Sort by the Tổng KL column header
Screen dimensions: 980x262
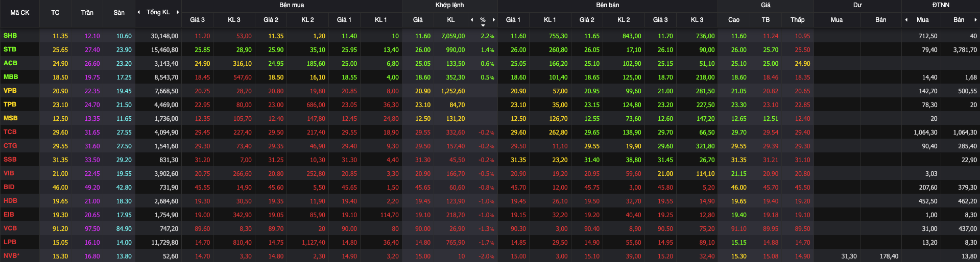click(x=158, y=12)
